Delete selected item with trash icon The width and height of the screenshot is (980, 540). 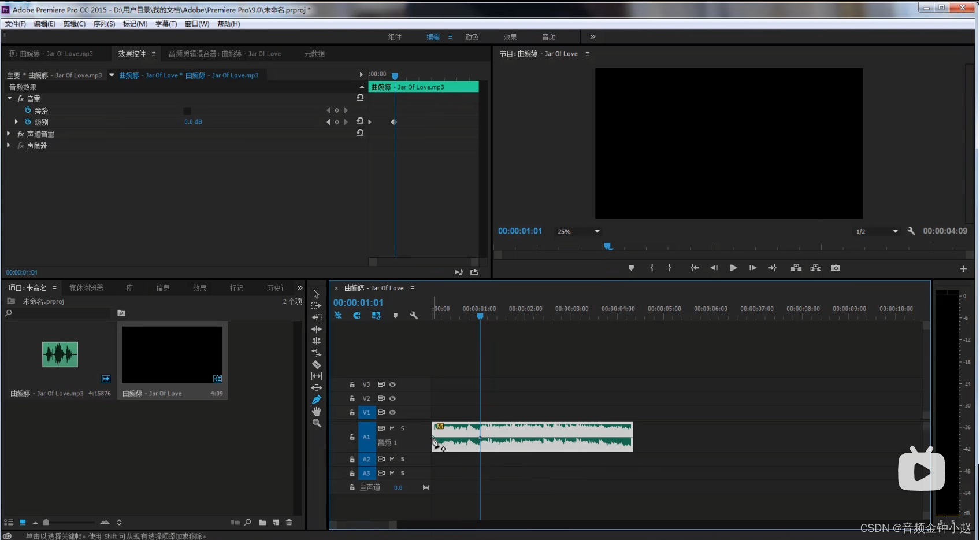coord(289,522)
